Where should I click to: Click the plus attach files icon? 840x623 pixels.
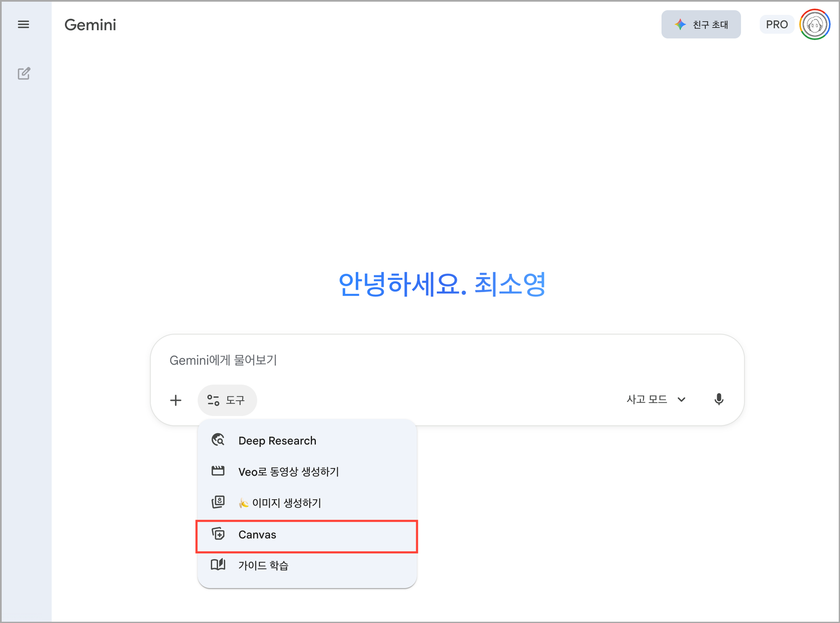coord(176,400)
